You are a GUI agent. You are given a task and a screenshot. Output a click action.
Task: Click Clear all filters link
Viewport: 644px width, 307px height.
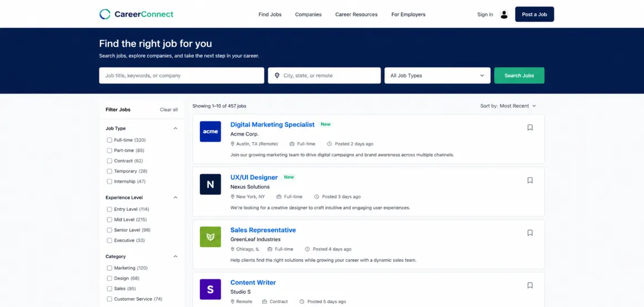(169, 109)
